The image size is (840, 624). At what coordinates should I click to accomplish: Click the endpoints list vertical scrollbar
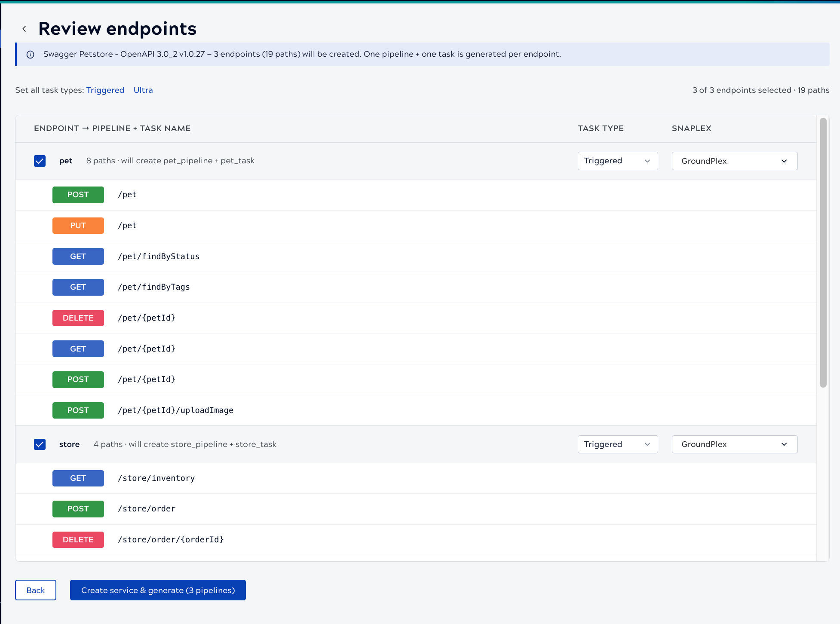pyautogui.click(x=823, y=253)
